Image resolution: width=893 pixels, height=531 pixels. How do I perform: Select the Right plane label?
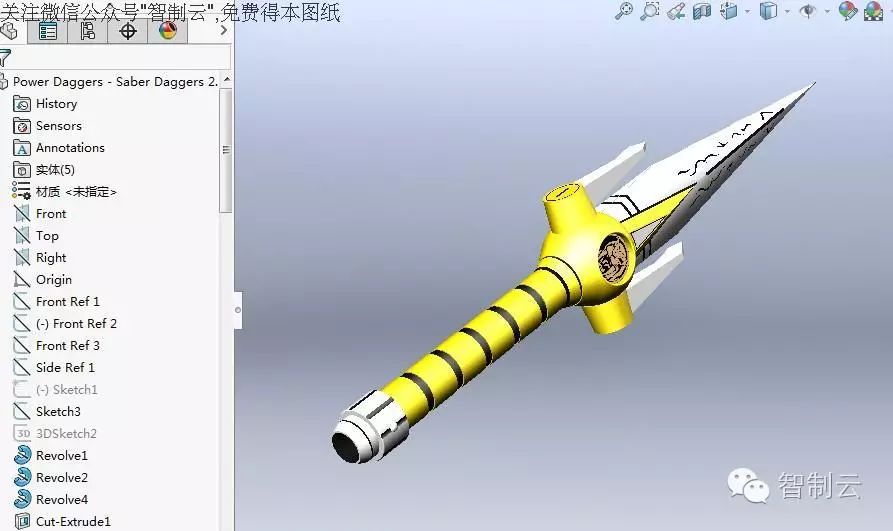tap(51, 258)
